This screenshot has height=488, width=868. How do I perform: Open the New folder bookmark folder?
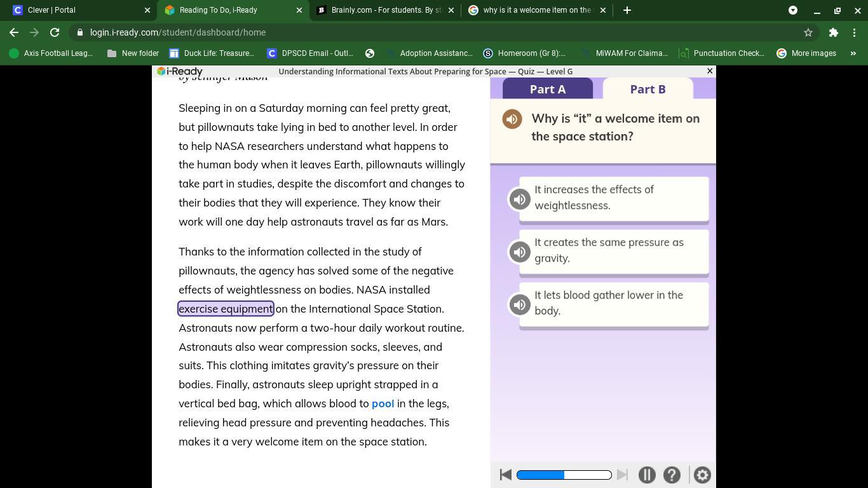[133, 53]
